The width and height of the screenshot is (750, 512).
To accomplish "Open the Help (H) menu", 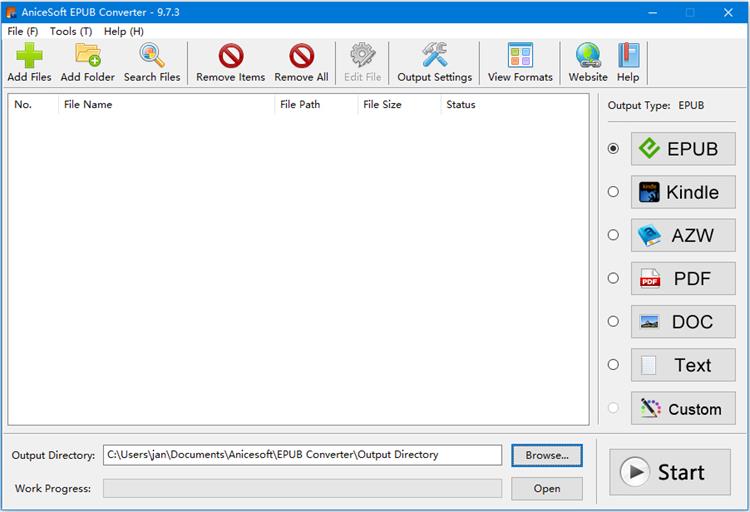I will point(123,31).
